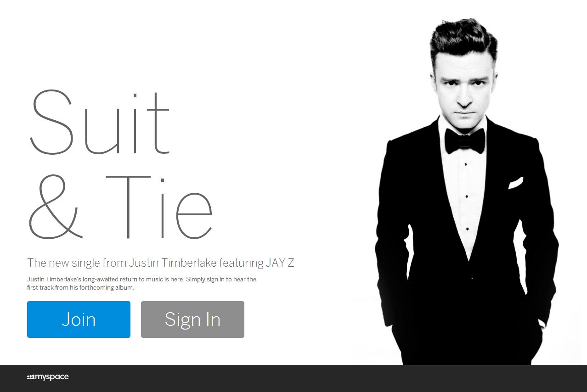Open the myspace logo in footer
587x392 pixels.
48,377
